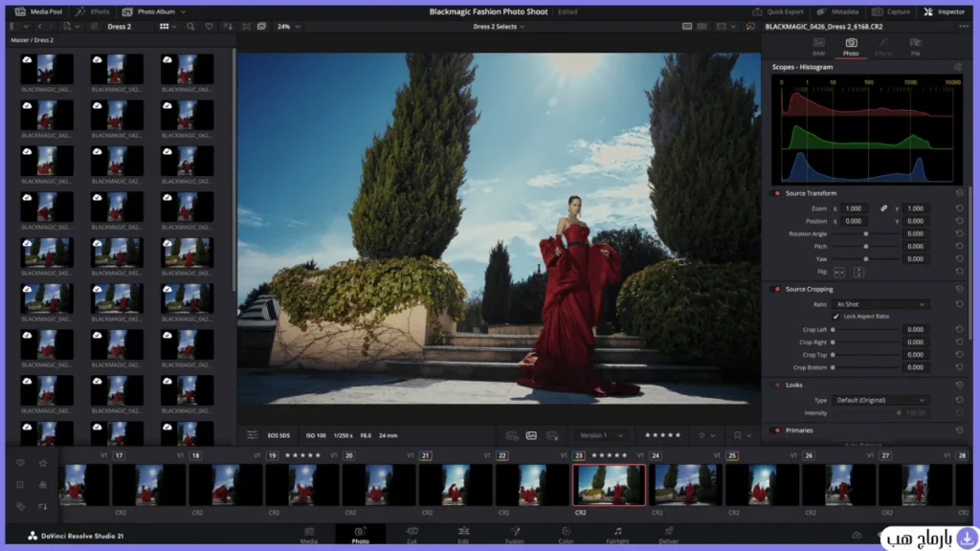Click the Photo Album button
Screen dimensions: 980x551
[148, 11]
